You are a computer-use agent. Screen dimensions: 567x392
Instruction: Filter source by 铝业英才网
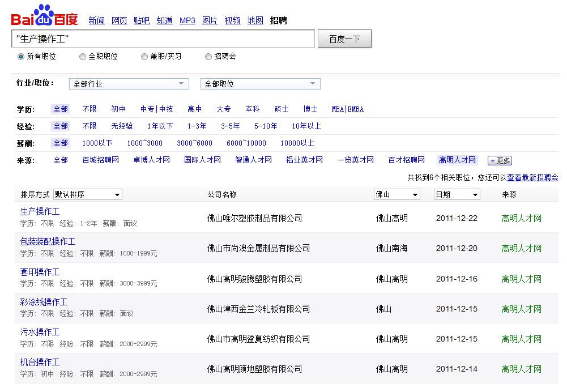pyautogui.click(x=305, y=160)
